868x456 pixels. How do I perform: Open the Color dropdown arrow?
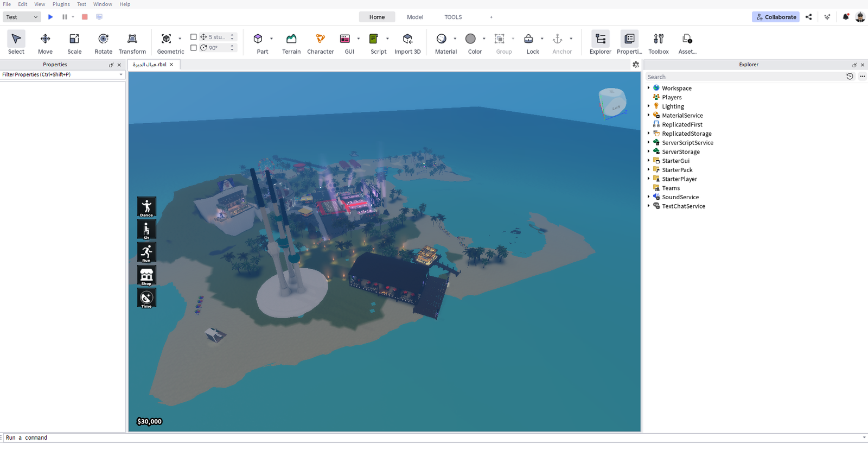[x=484, y=39]
